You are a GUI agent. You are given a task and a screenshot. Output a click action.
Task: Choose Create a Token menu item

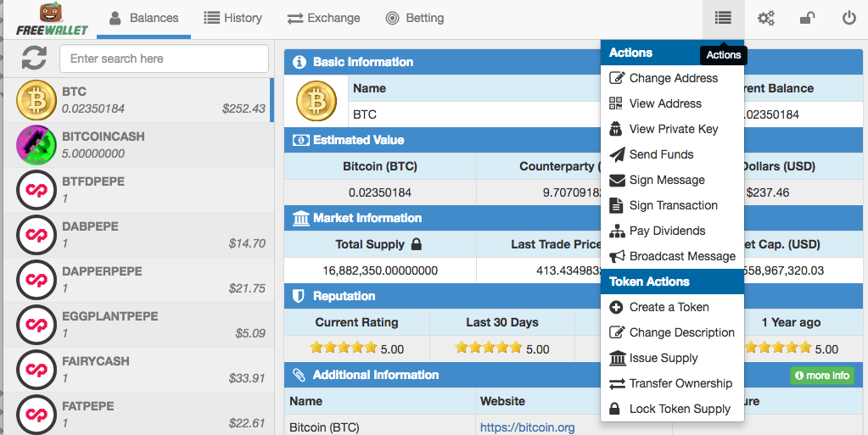click(672, 307)
